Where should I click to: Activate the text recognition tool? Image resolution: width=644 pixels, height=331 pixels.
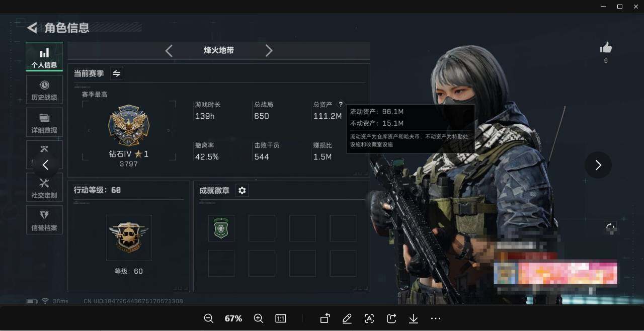(369, 318)
